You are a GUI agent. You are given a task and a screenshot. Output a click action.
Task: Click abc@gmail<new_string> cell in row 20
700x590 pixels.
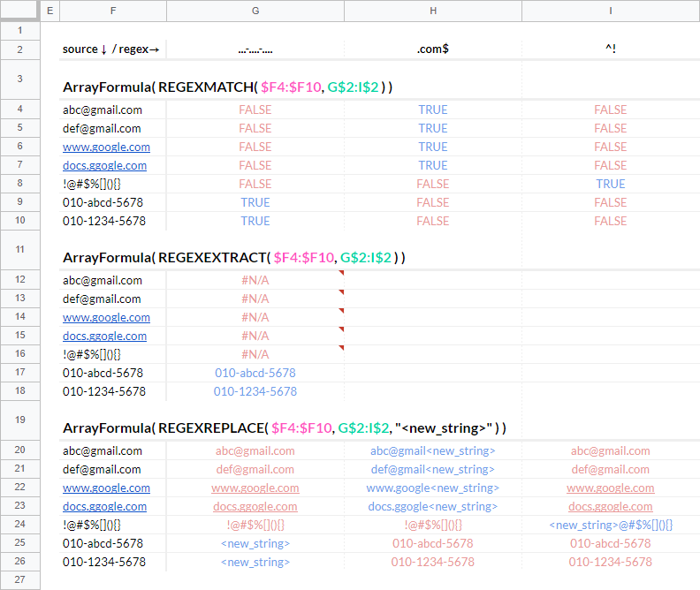[433, 450]
